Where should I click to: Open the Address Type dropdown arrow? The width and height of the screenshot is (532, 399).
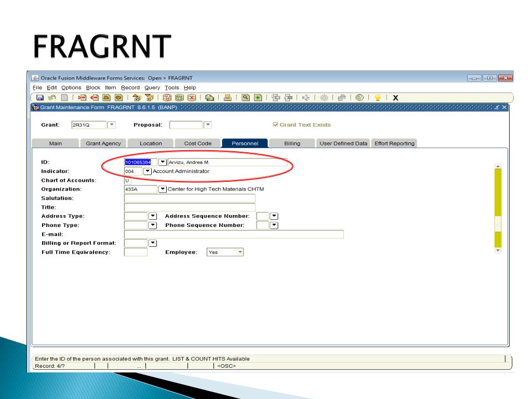pyautogui.click(x=153, y=216)
